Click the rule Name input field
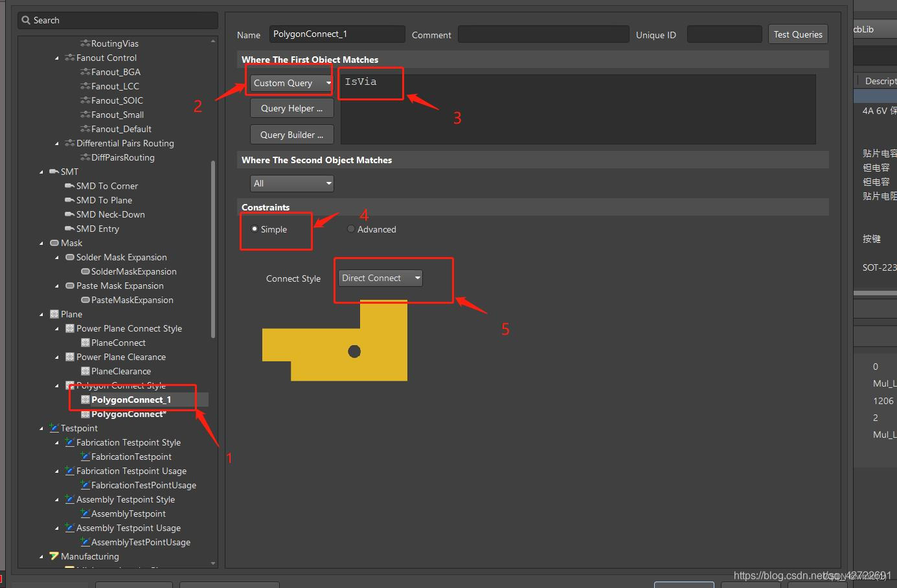This screenshot has width=897, height=588. [337, 34]
